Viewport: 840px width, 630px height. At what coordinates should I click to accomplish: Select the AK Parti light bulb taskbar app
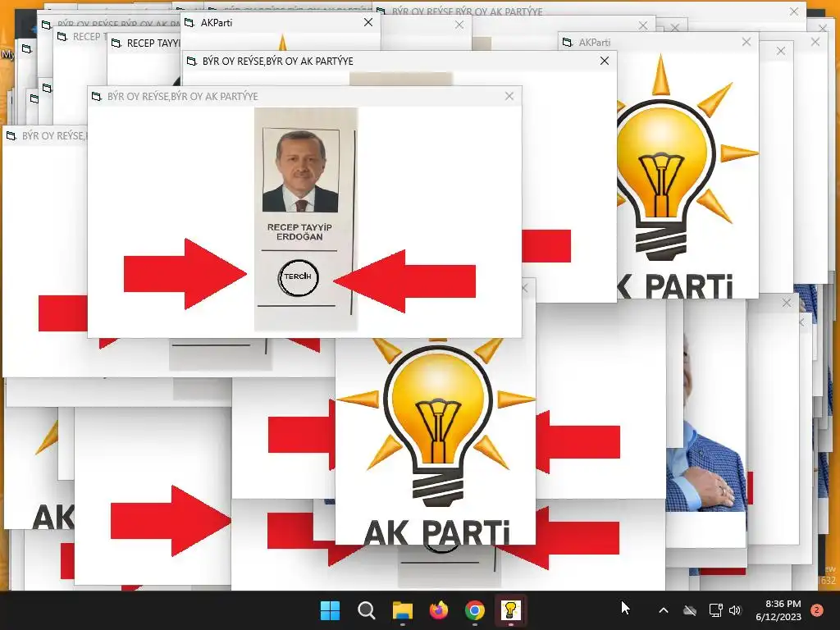coord(510,610)
